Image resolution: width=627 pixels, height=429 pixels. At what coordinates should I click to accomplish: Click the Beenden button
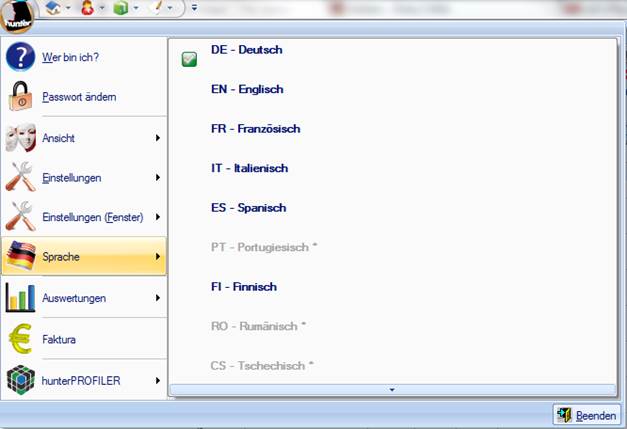point(587,415)
